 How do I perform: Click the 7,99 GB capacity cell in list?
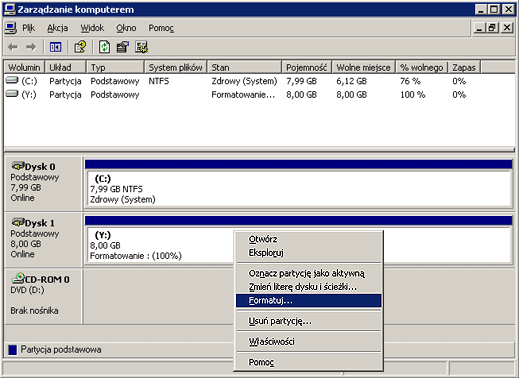coord(301,81)
